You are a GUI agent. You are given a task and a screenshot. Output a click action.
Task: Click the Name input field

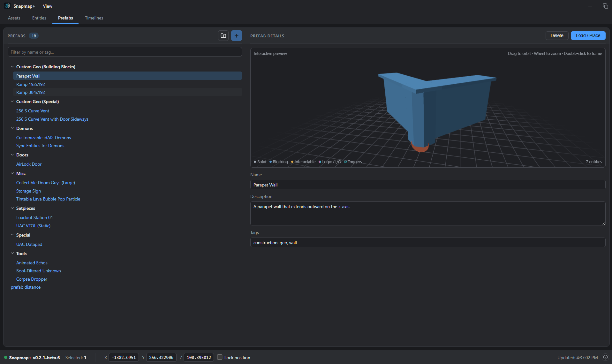coord(427,185)
